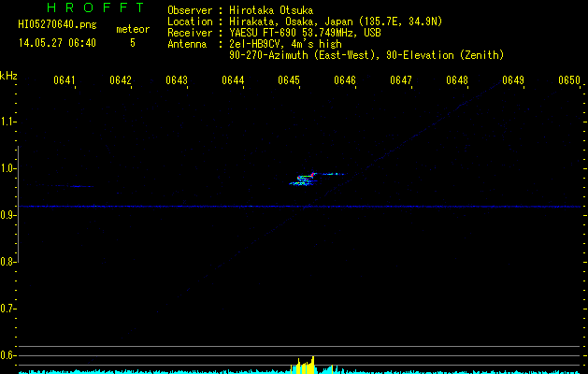Screen dimensions: 588x374
Task: Click the 0.8 kHz axis label
Action: point(8,262)
